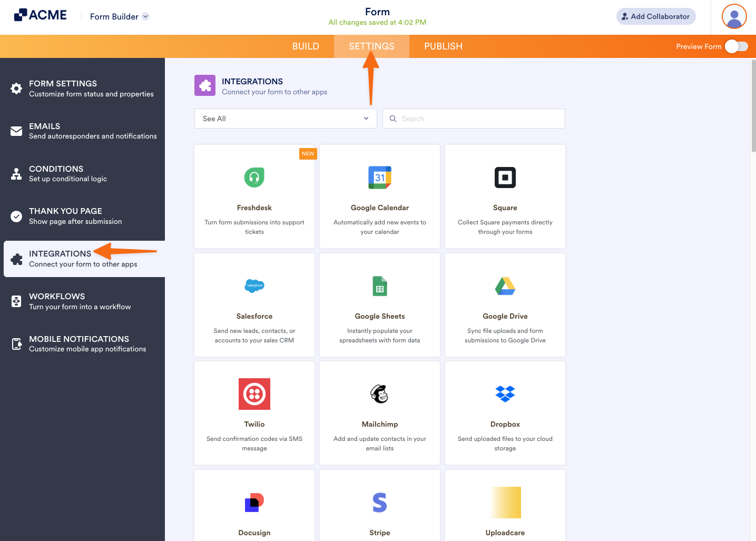Image resolution: width=756 pixels, height=541 pixels.
Task: Choose the Google Sheets integration title
Action: pos(380,316)
